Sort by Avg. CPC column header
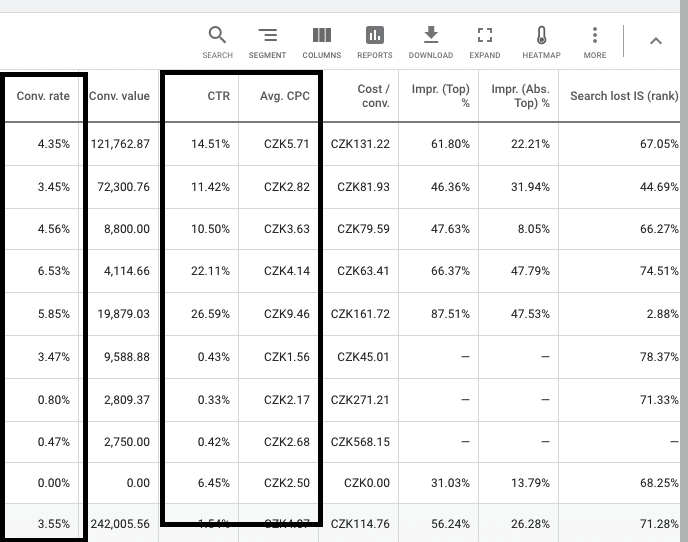Viewport: 688px width, 542px height. tap(285, 96)
